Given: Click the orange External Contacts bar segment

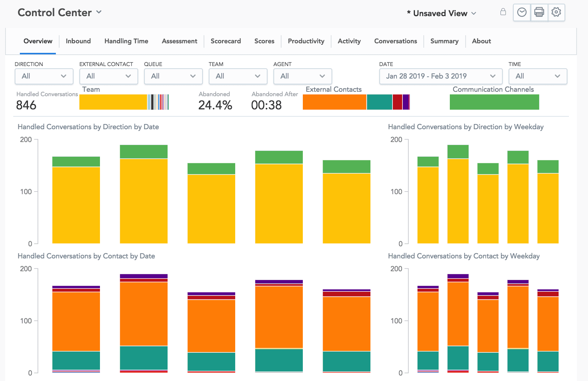Looking at the screenshot, I should [x=334, y=102].
